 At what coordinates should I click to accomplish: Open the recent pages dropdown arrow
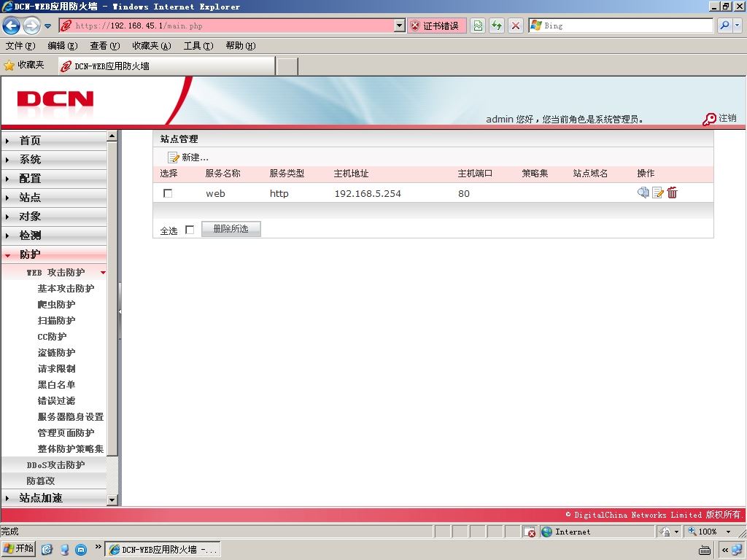(x=47, y=26)
